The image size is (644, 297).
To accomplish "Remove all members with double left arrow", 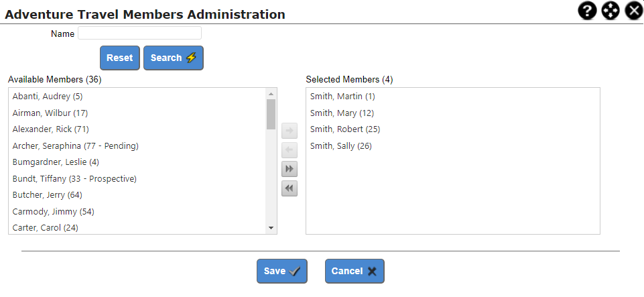I will 289,188.
